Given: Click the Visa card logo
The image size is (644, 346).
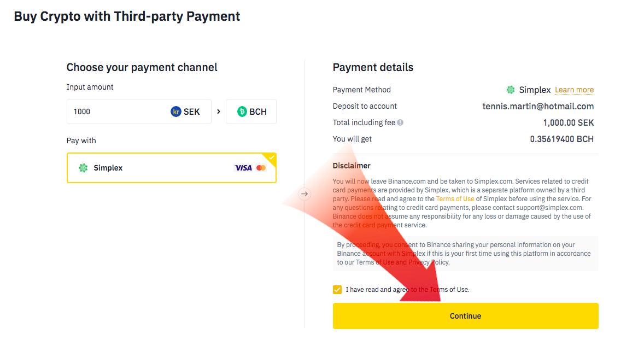Looking at the screenshot, I should 243,168.
